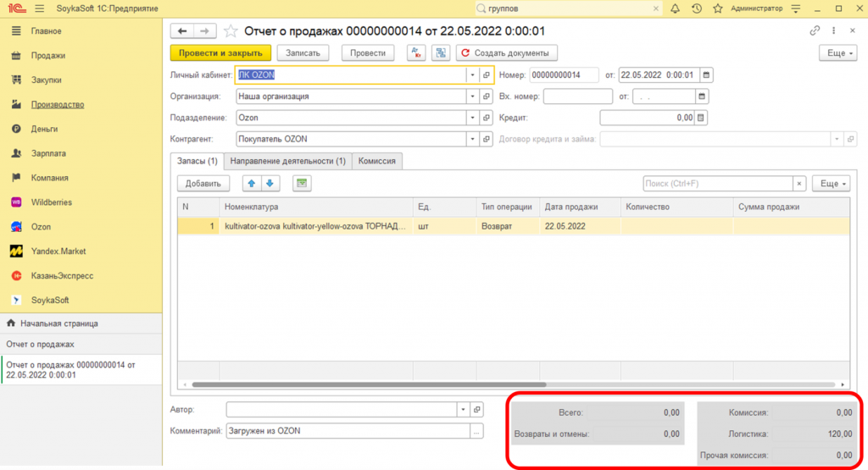The height and width of the screenshot is (470, 868).
Task: Switch to Направление деятельности tab
Action: click(288, 160)
